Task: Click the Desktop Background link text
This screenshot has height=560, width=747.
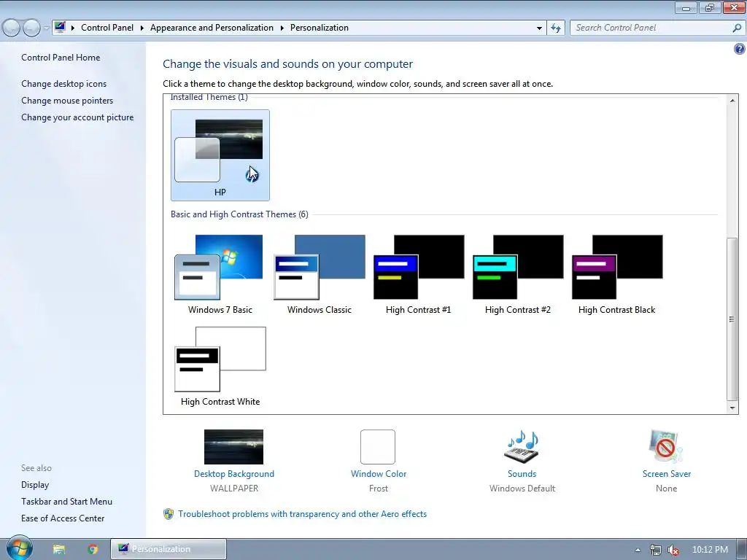Action: pos(234,474)
